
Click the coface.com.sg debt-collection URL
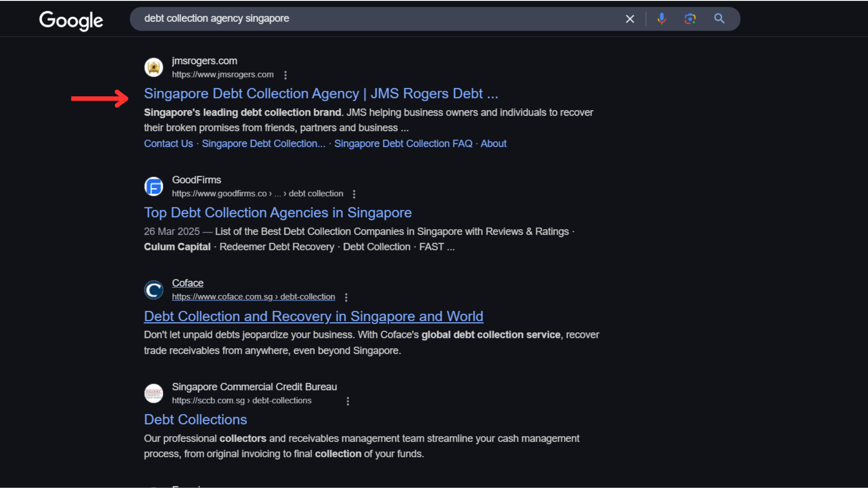(x=253, y=297)
